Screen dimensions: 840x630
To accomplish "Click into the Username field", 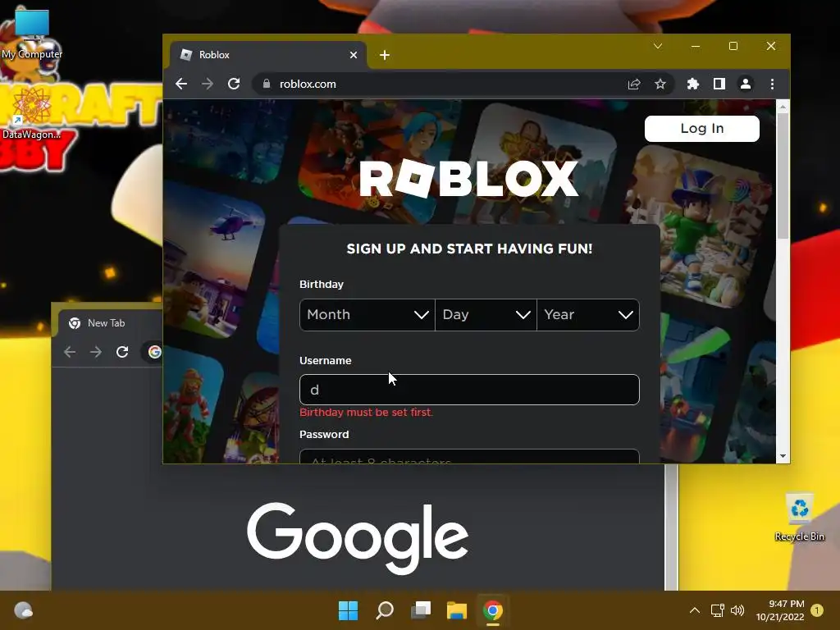I will 469,390.
